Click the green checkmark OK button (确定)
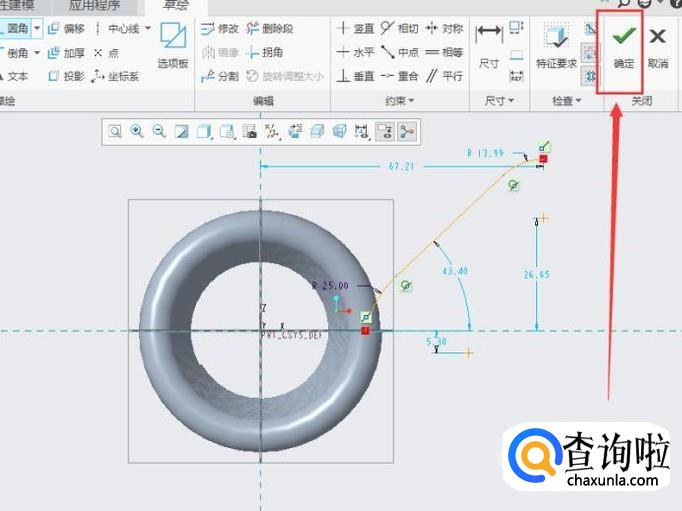This screenshot has width=682, height=511. tap(623, 46)
